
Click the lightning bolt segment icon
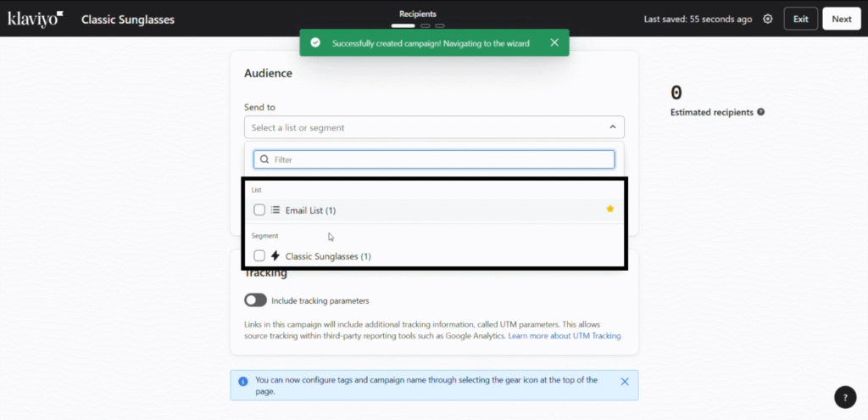pyautogui.click(x=275, y=255)
